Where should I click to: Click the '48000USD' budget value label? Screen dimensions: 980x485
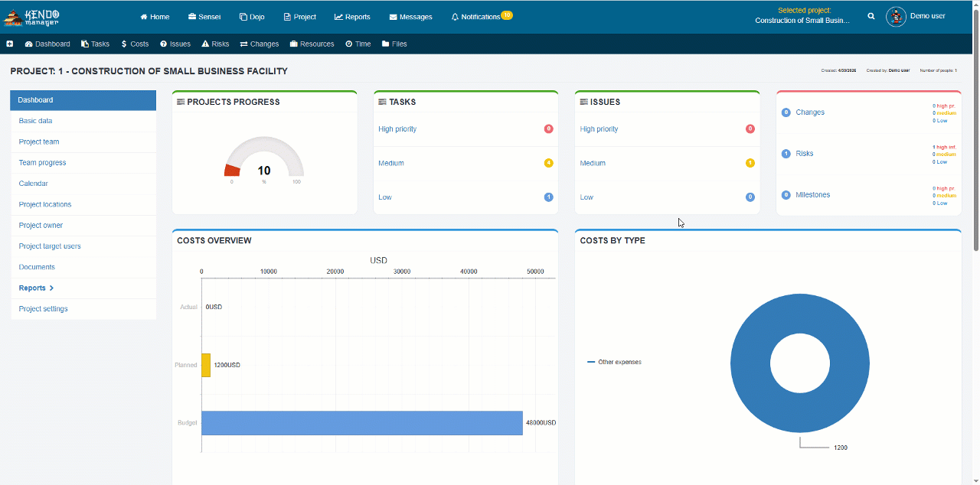click(541, 423)
